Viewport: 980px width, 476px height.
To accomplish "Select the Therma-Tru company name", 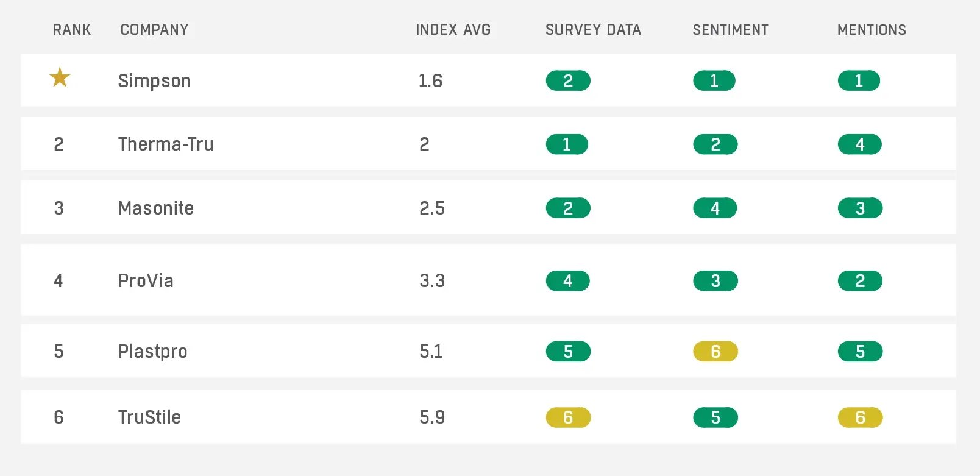I will 166,144.
